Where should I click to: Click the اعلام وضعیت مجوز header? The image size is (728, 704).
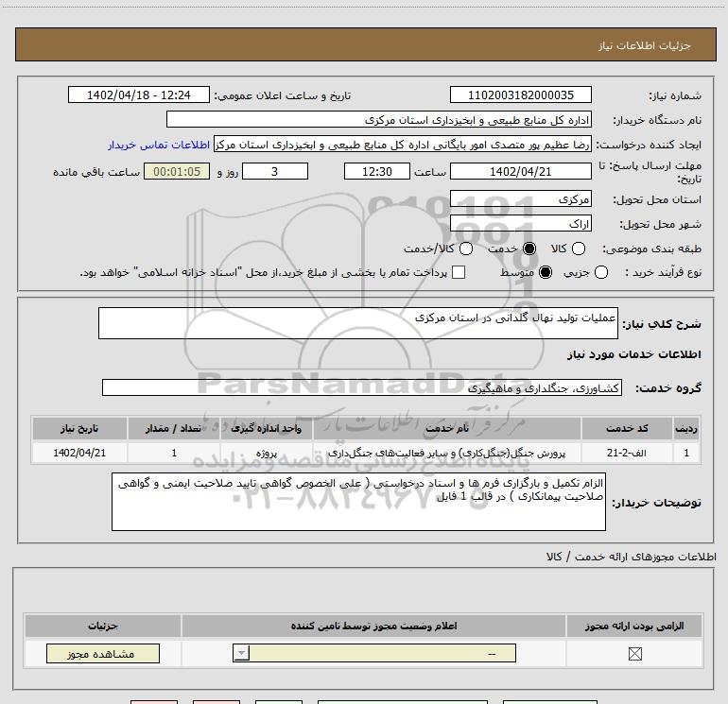373,626
